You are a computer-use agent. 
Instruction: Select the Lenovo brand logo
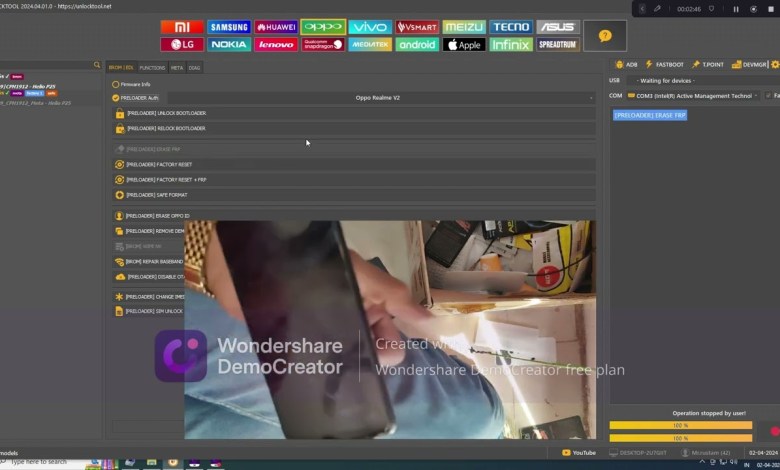(276, 45)
